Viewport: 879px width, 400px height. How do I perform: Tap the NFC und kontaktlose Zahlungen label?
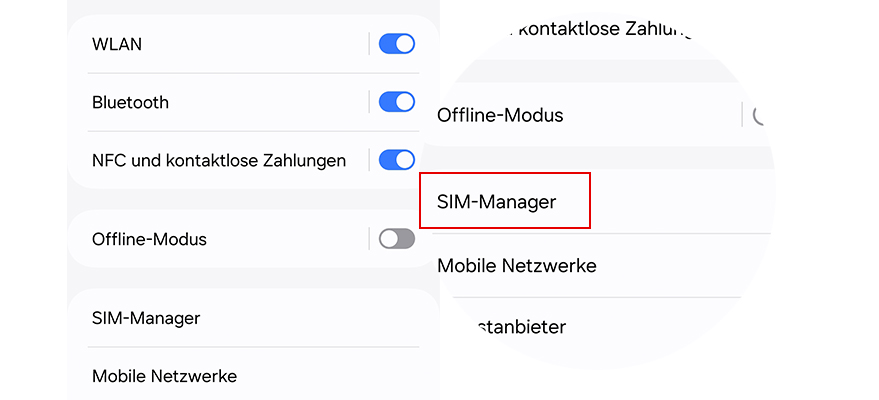(219, 160)
